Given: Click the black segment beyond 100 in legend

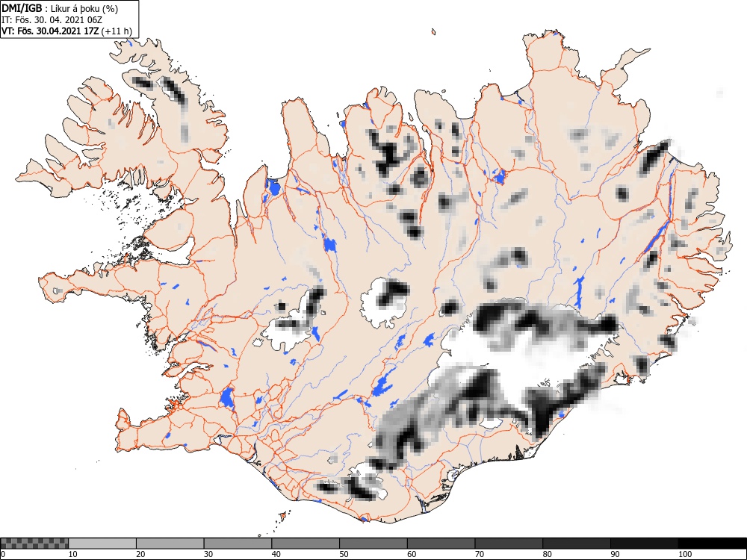Looking at the screenshot, I should tap(712, 544).
